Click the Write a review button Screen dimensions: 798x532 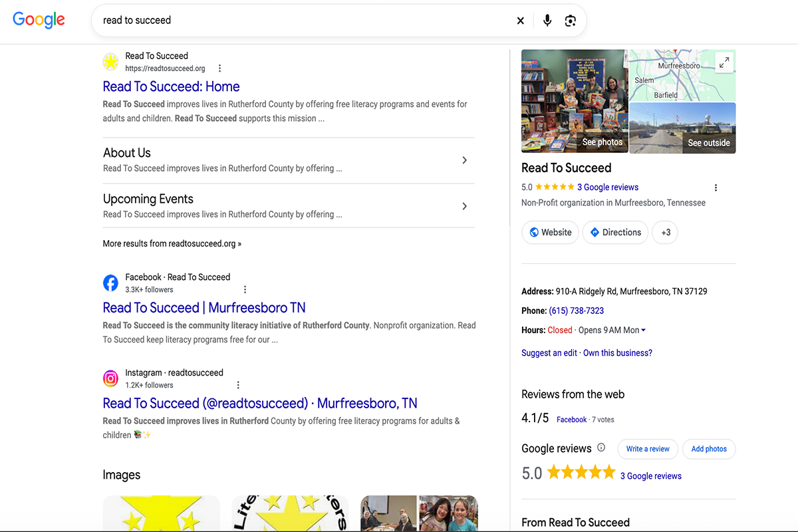[648, 449]
